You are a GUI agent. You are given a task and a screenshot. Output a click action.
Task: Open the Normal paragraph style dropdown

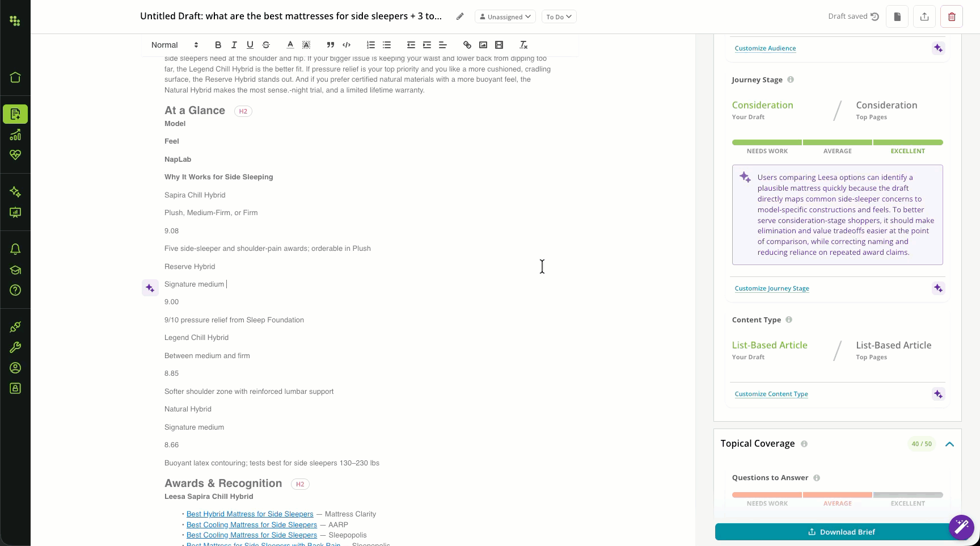point(175,45)
